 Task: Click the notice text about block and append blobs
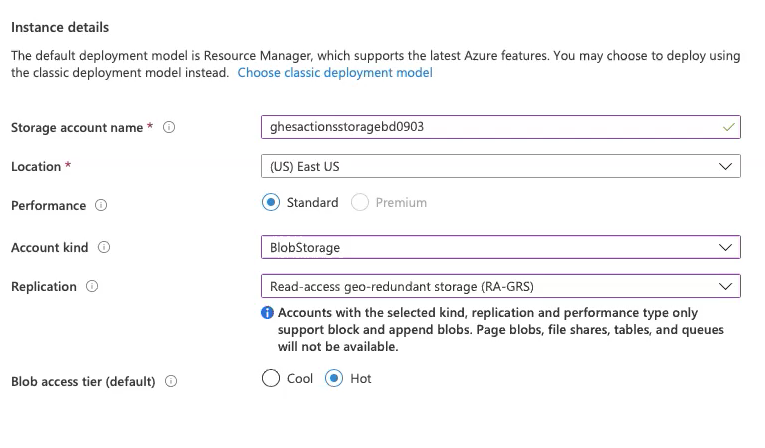pyautogui.click(x=502, y=330)
